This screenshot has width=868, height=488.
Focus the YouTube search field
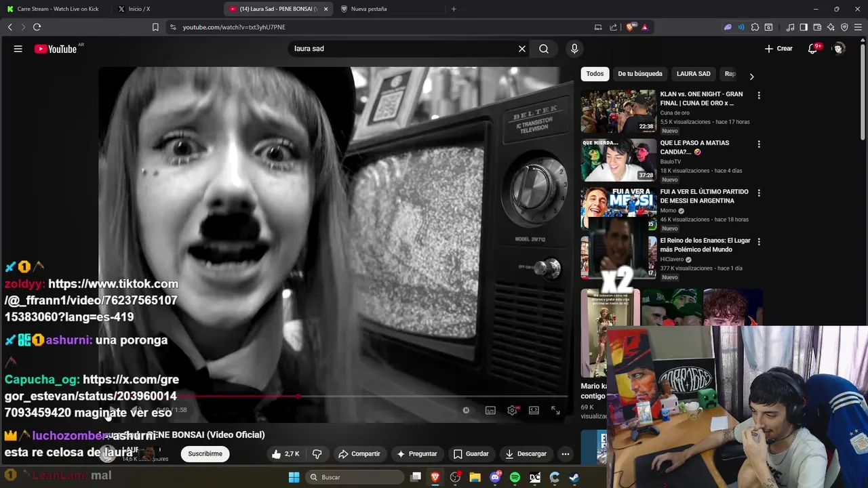[403, 49]
